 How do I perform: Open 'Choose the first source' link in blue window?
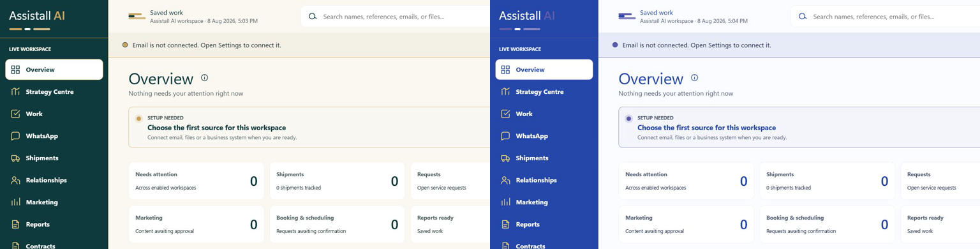click(706, 128)
